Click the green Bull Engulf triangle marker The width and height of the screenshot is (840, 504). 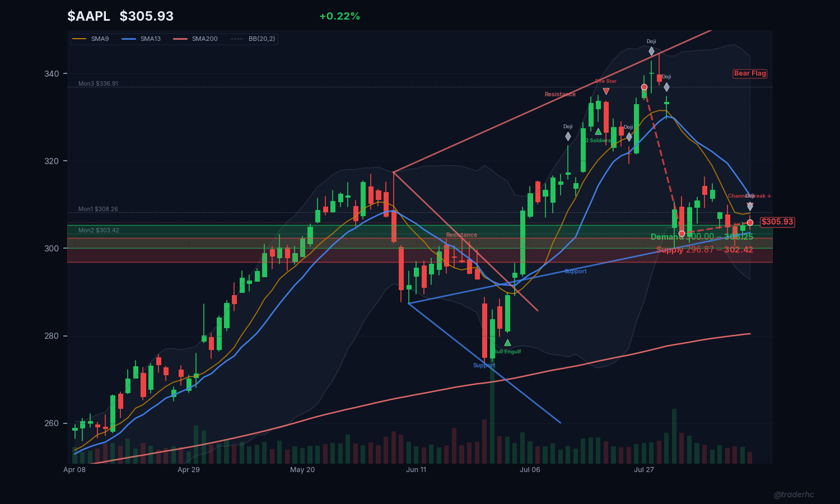pyautogui.click(x=507, y=343)
